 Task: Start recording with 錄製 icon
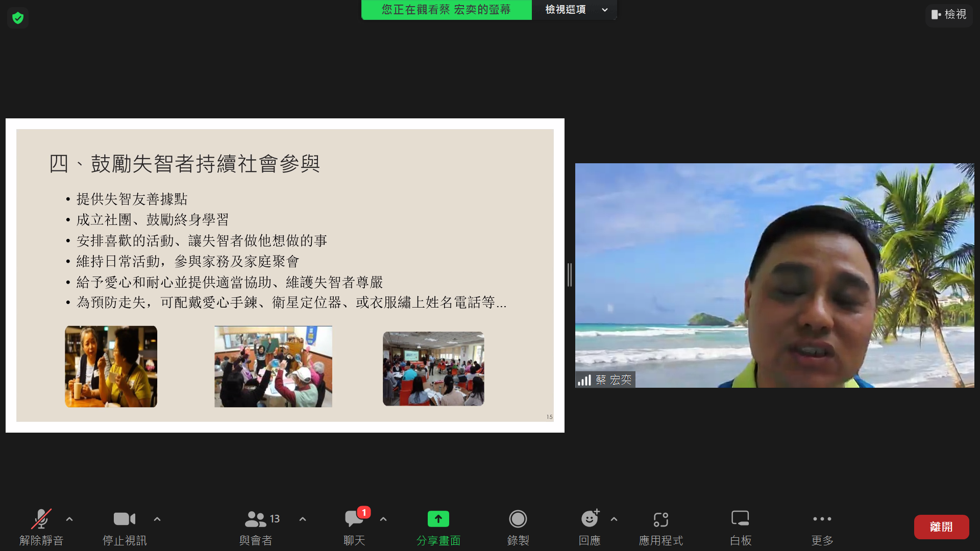tap(518, 519)
